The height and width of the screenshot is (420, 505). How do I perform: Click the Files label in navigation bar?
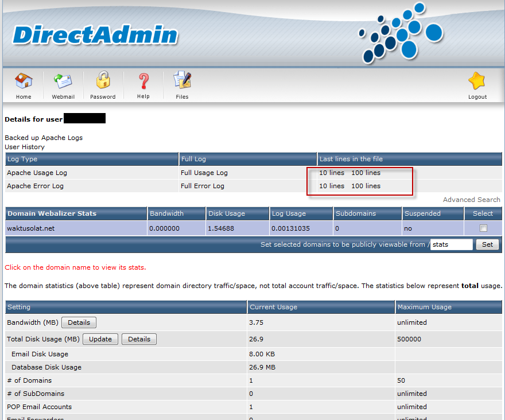(x=182, y=96)
